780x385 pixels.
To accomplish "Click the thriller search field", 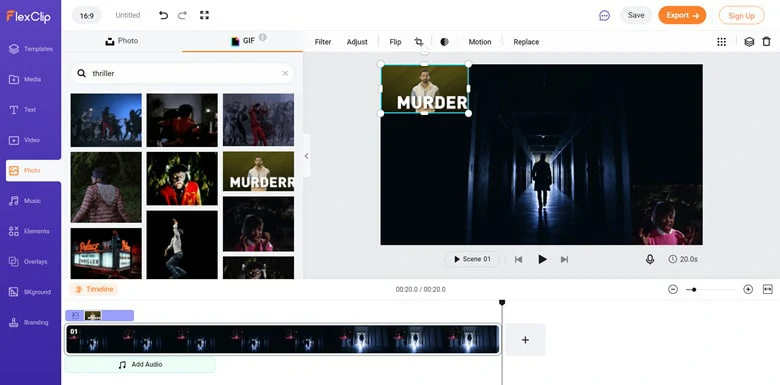I will 182,73.
